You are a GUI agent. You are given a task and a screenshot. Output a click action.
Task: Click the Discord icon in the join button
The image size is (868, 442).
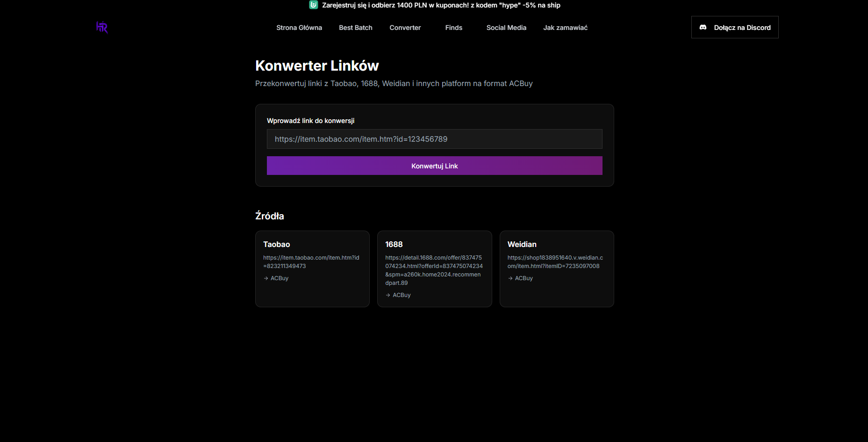[x=703, y=28]
